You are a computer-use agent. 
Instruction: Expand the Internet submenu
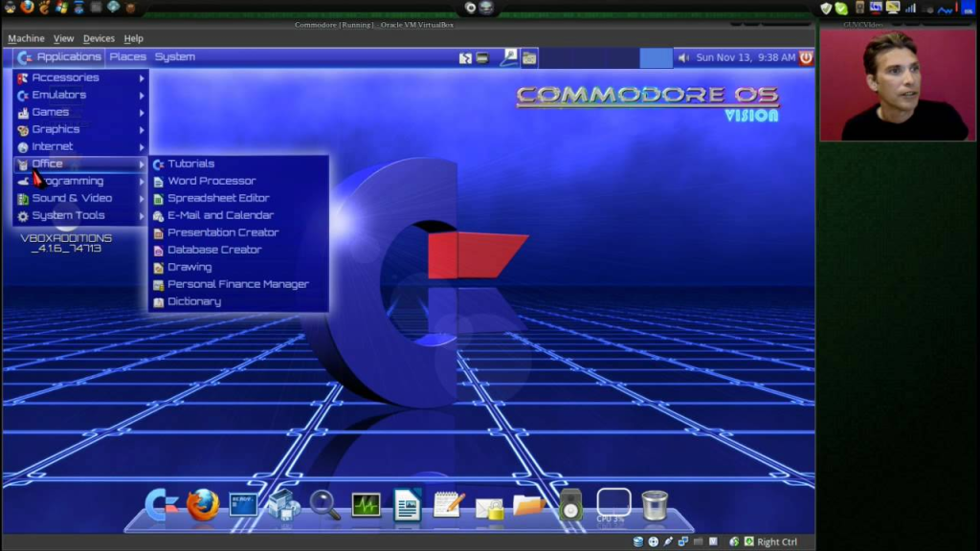tap(80, 146)
